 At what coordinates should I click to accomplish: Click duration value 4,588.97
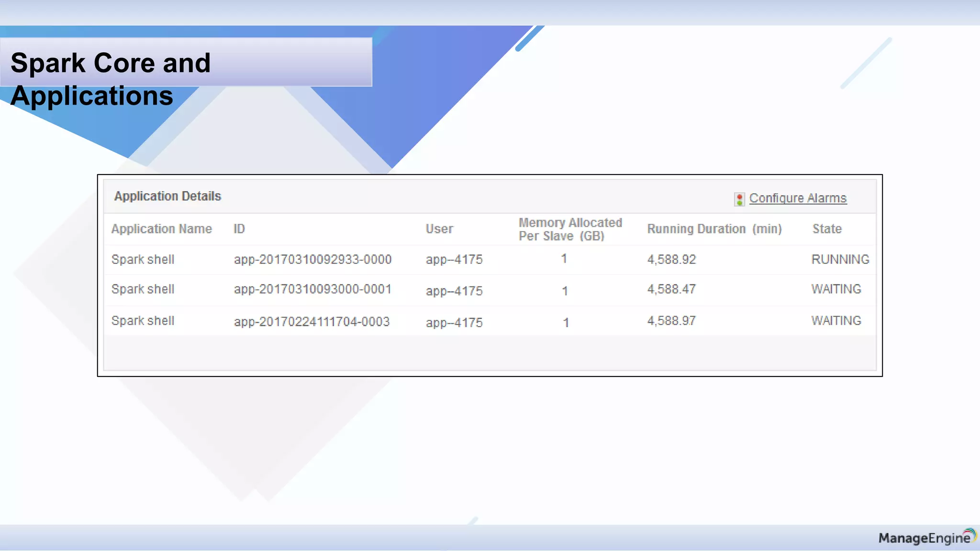coord(671,321)
